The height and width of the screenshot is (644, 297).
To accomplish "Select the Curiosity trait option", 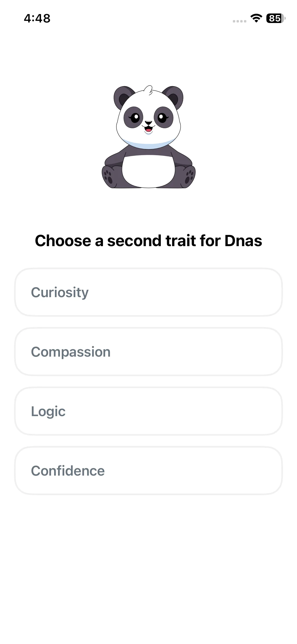I will click(148, 292).
